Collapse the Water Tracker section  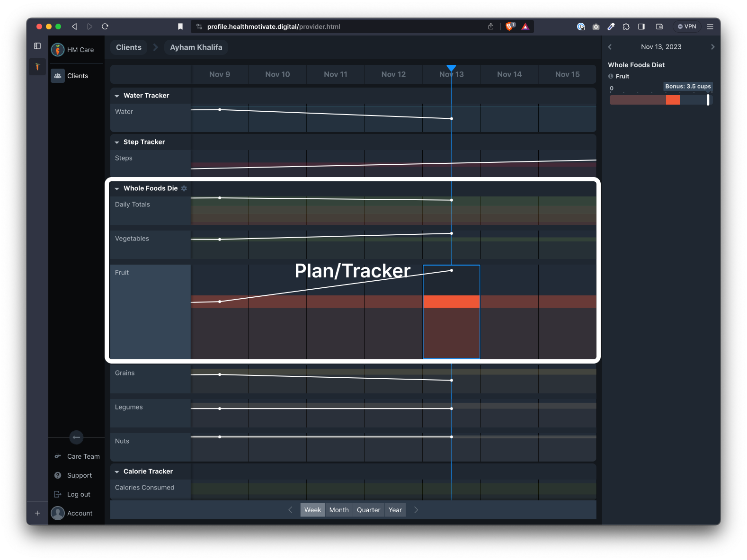pos(117,96)
